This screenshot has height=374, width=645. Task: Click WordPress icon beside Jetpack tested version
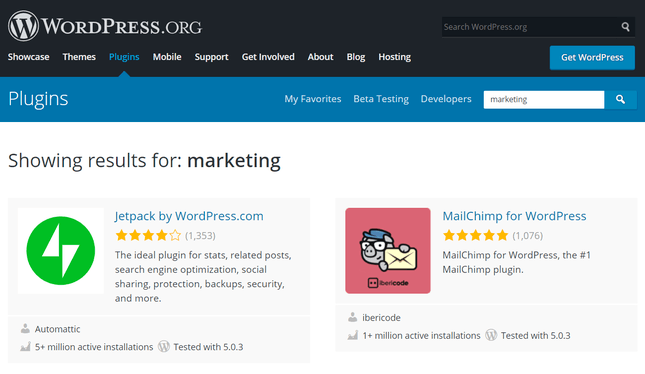point(164,346)
